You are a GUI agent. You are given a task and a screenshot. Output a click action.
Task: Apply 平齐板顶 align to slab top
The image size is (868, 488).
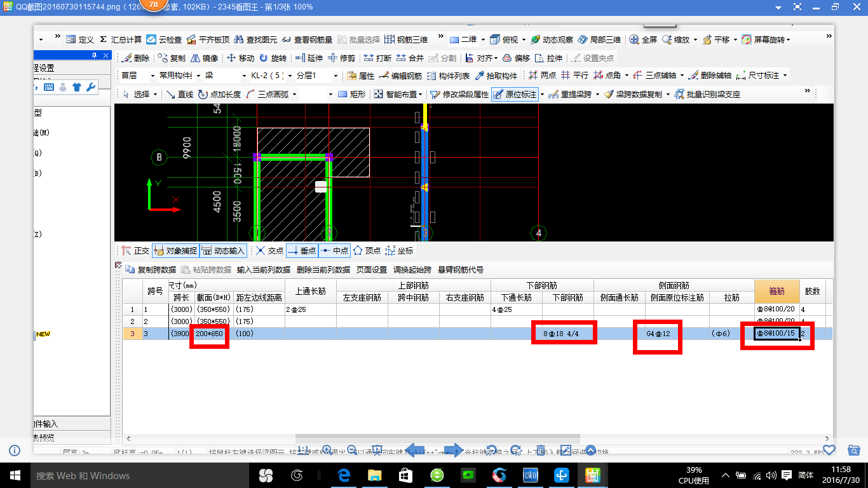[x=208, y=39]
